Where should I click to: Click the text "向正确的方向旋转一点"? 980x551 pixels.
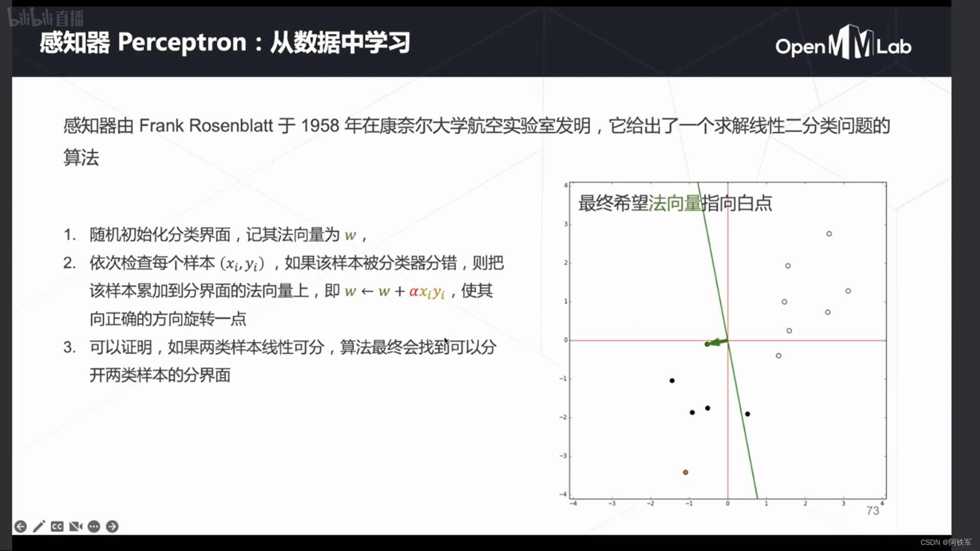click(168, 319)
